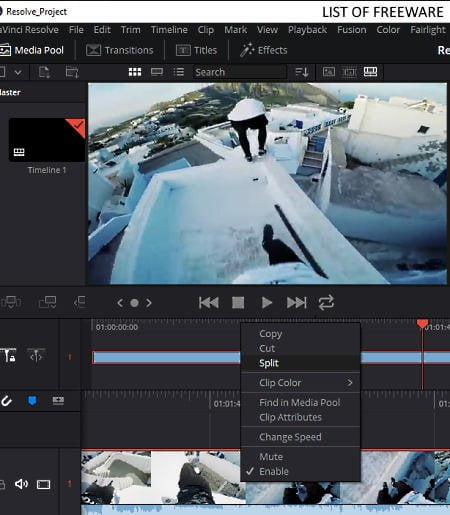The image size is (450, 515).
Task: Expand the bin list dropdown chevron
Action: pos(18,72)
